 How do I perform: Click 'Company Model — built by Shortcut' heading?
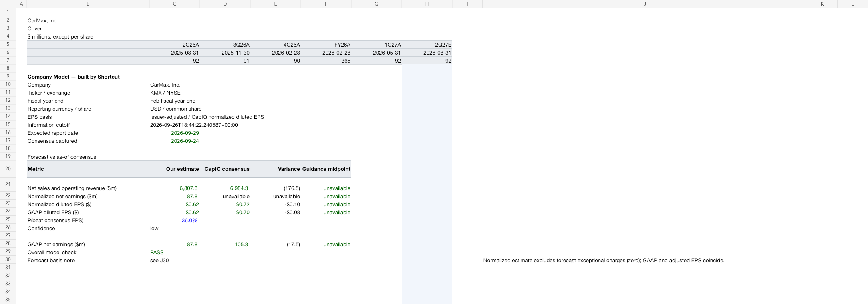click(x=74, y=77)
